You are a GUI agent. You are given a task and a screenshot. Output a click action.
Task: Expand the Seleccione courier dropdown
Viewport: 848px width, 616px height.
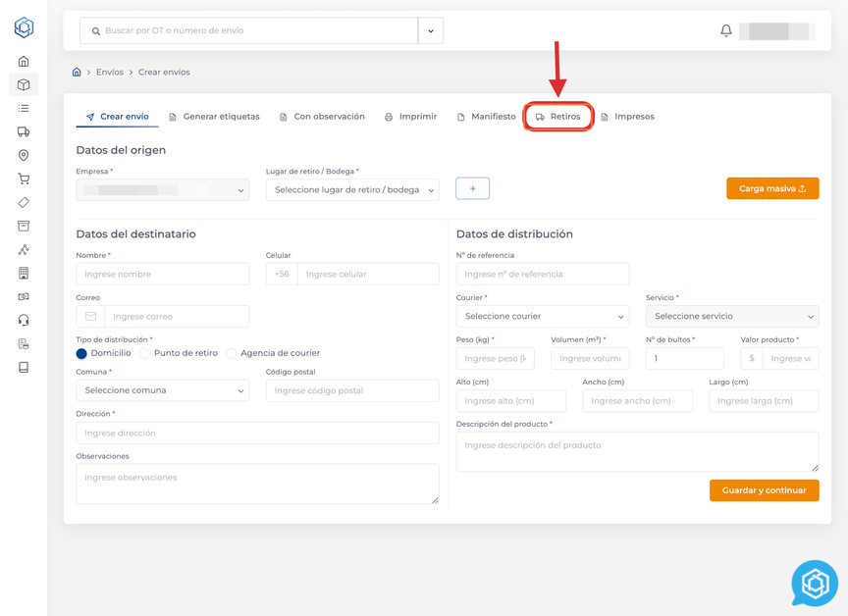542,317
